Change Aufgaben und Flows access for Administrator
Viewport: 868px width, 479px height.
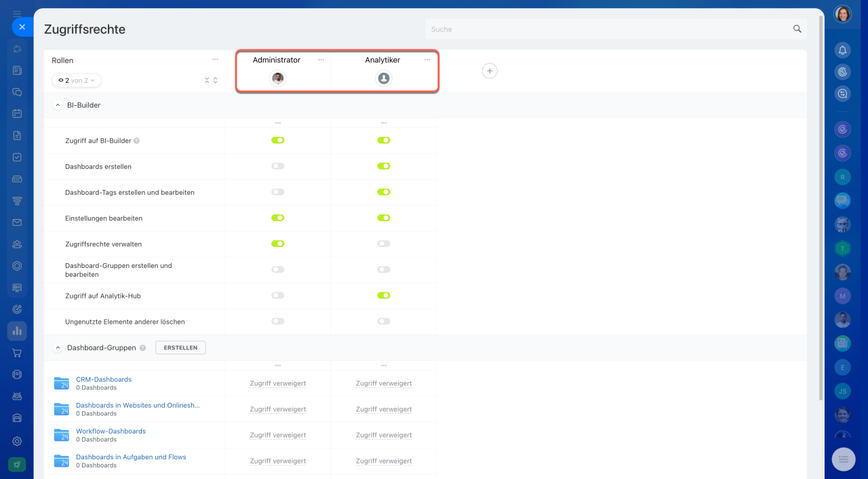pos(278,461)
